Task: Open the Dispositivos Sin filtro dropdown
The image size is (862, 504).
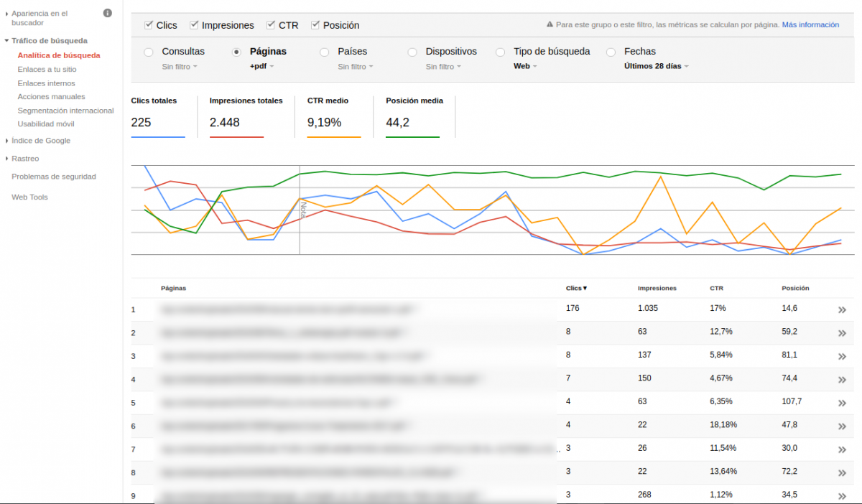Action: (443, 66)
